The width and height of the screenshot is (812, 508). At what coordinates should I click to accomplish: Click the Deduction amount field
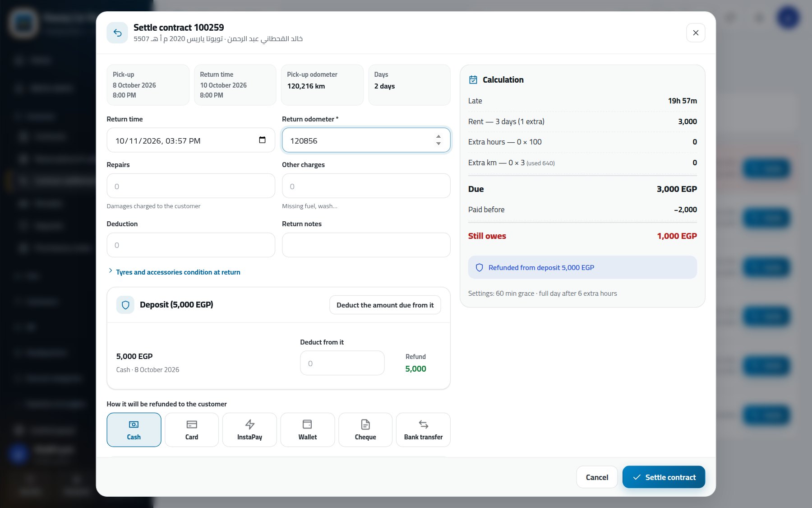click(191, 245)
